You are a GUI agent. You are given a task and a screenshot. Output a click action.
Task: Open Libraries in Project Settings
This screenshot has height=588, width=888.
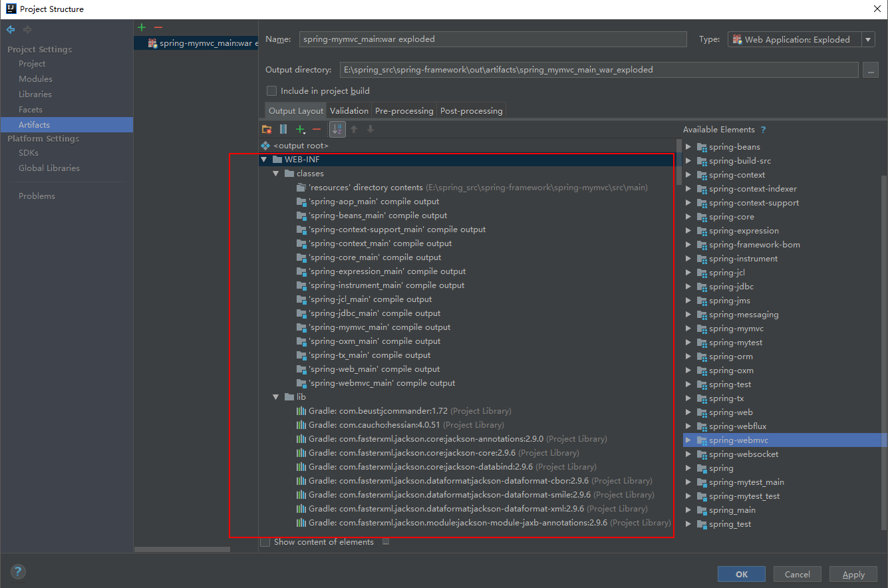pos(35,94)
